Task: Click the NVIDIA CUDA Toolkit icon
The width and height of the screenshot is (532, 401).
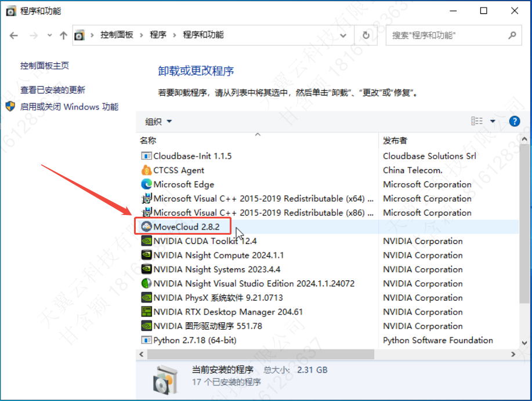Action: [x=146, y=241]
